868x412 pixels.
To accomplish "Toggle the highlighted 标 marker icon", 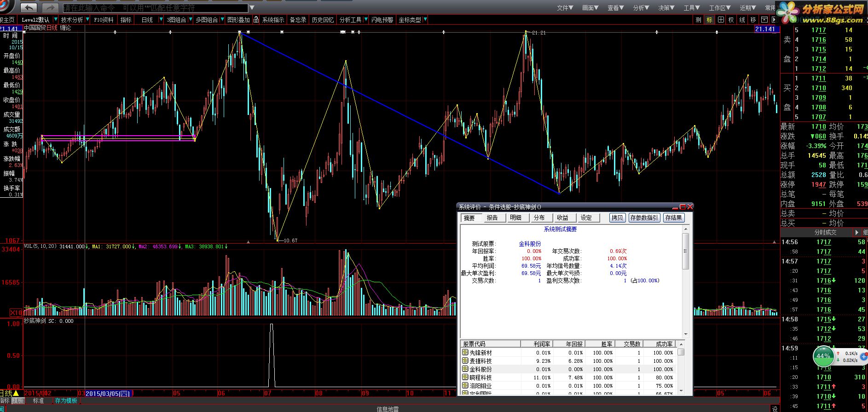I will click(709, 20).
